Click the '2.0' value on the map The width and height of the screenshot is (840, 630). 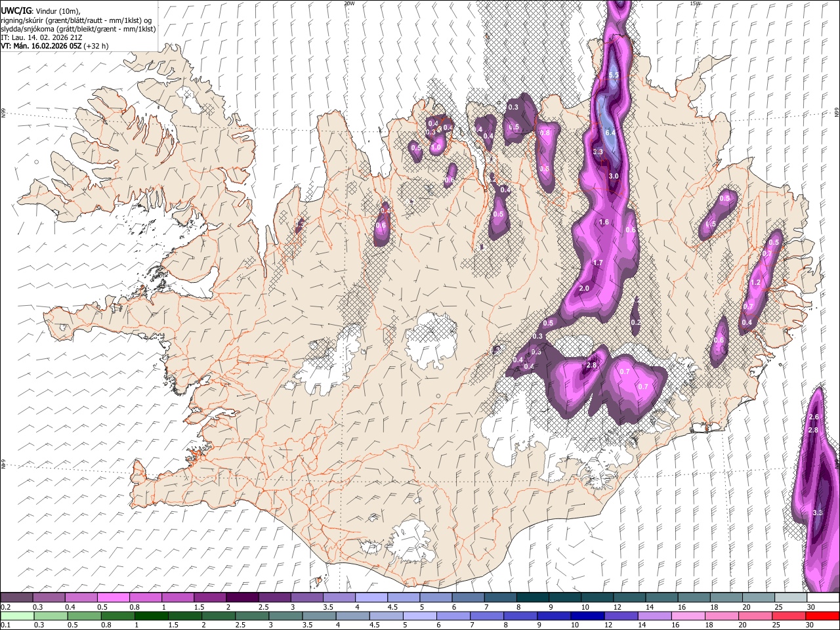click(584, 289)
